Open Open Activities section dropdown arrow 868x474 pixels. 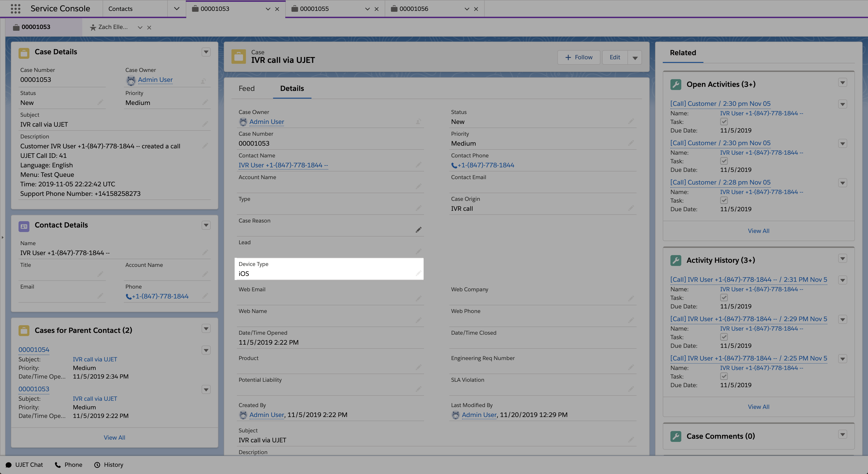coord(842,83)
